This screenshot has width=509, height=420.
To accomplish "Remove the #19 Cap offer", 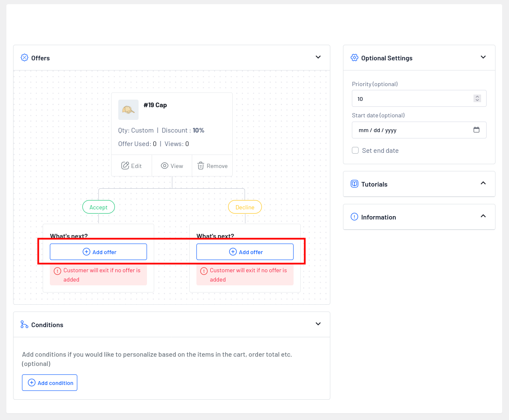I will pyautogui.click(x=212, y=166).
